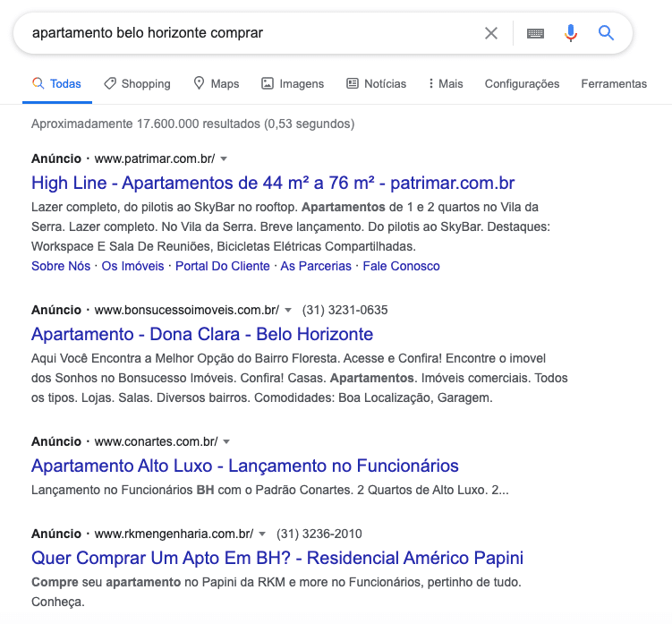Click the phone number (31) 3231-0635
672x624 pixels.
345,310
